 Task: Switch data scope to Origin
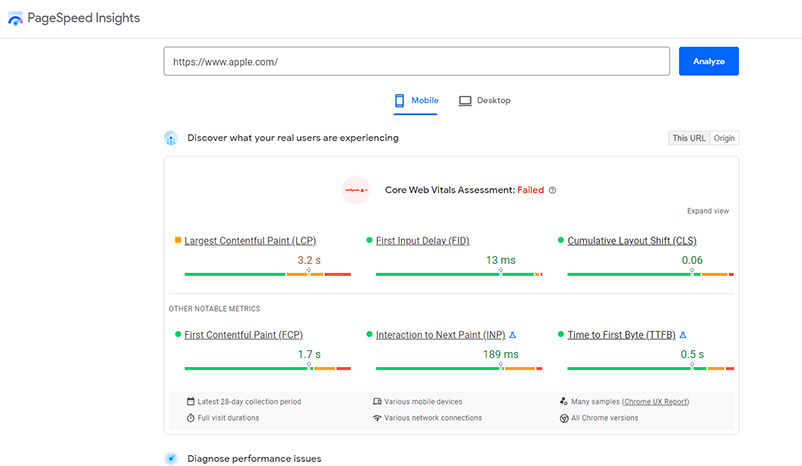[x=724, y=138]
